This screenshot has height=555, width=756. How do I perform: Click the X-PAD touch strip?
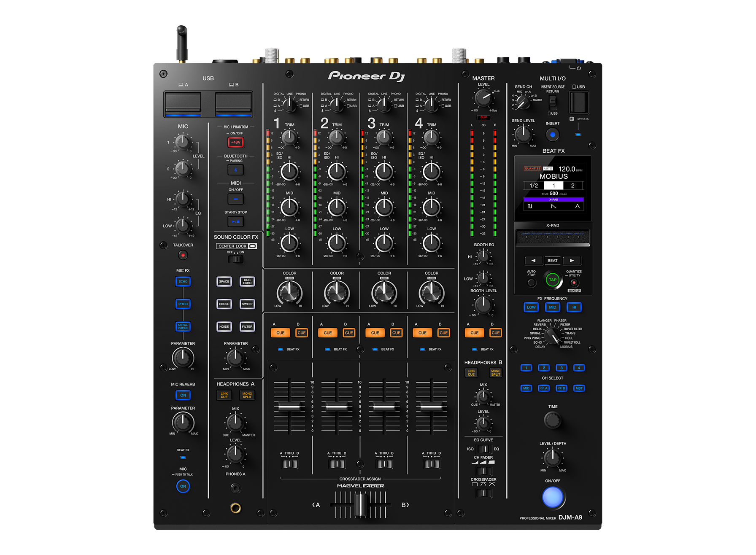pyautogui.click(x=552, y=236)
